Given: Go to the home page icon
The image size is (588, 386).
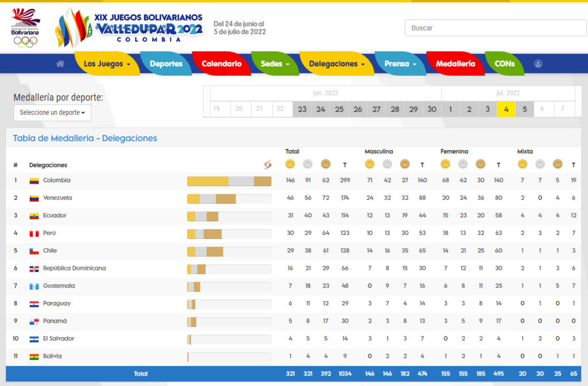Looking at the screenshot, I should [60, 64].
